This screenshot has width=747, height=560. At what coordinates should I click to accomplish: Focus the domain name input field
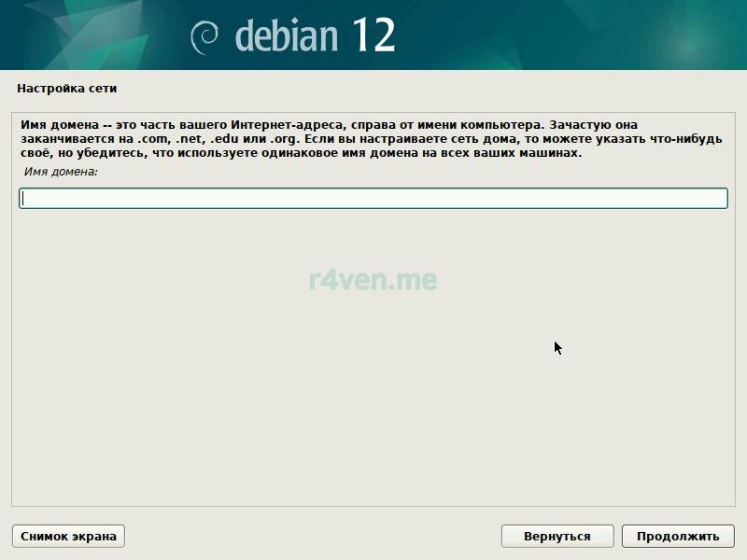click(373, 198)
